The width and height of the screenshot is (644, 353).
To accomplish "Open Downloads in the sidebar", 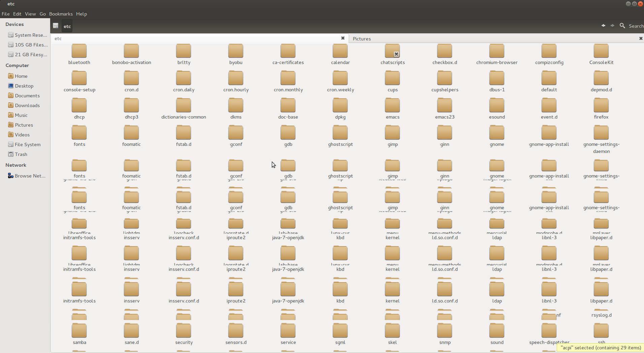I will [x=27, y=105].
